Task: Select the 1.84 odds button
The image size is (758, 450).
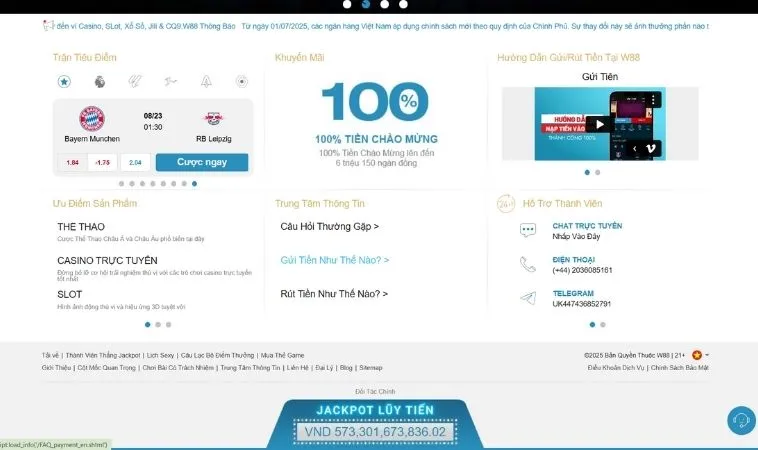Action: 73,162
